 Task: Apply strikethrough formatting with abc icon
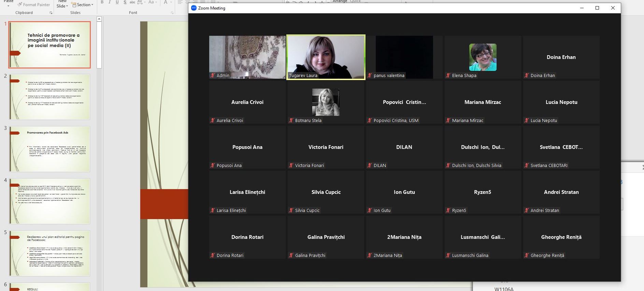click(132, 2)
